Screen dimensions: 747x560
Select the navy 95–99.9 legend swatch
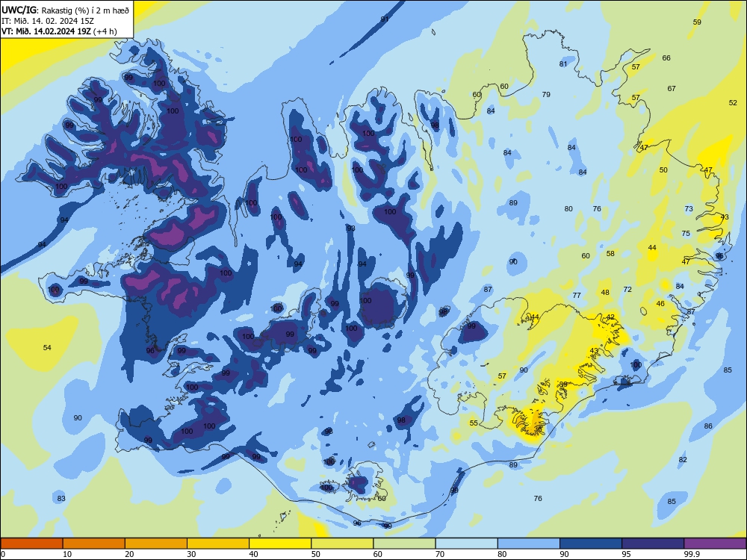click(x=653, y=544)
